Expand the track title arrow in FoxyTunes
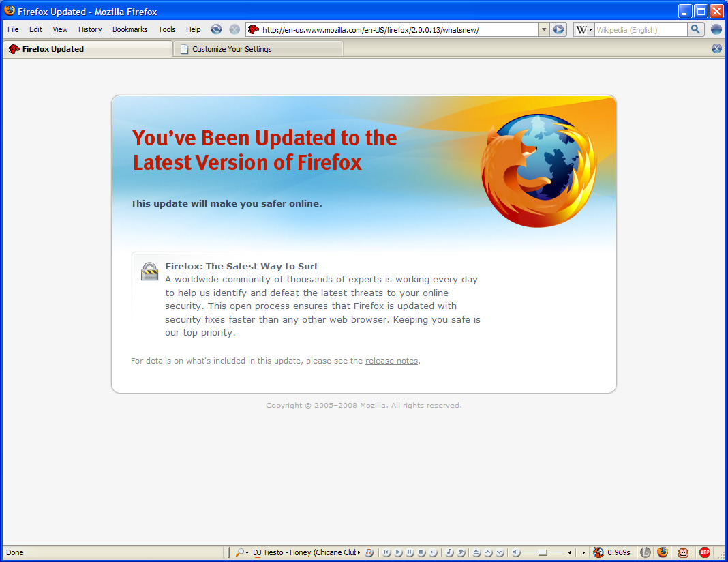The width and height of the screenshot is (728, 562). pyautogui.click(x=359, y=552)
